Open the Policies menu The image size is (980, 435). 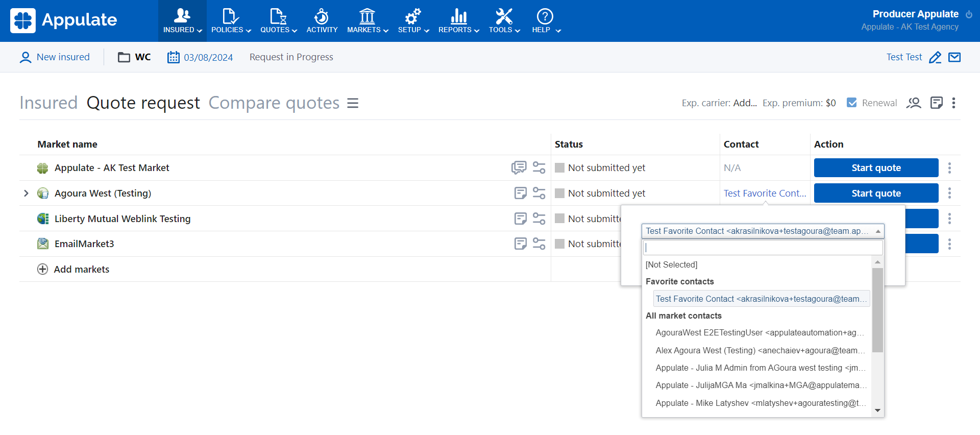(231, 21)
